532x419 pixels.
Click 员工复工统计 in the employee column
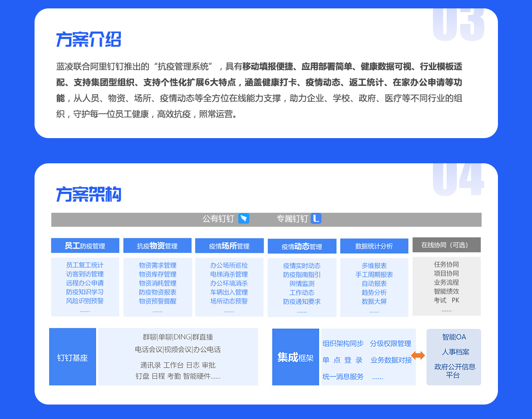pyautogui.click(x=85, y=265)
